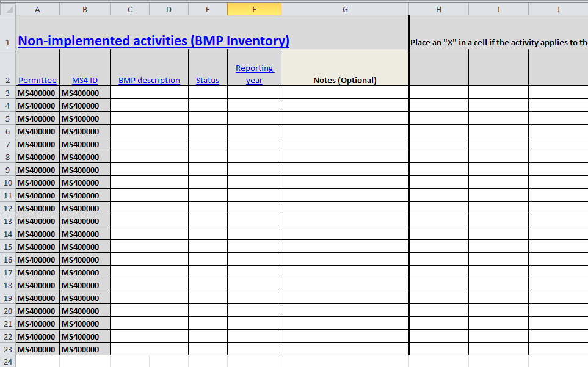This screenshot has width=588, height=367.
Task: Select row 3 header
Action: (x=7, y=93)
